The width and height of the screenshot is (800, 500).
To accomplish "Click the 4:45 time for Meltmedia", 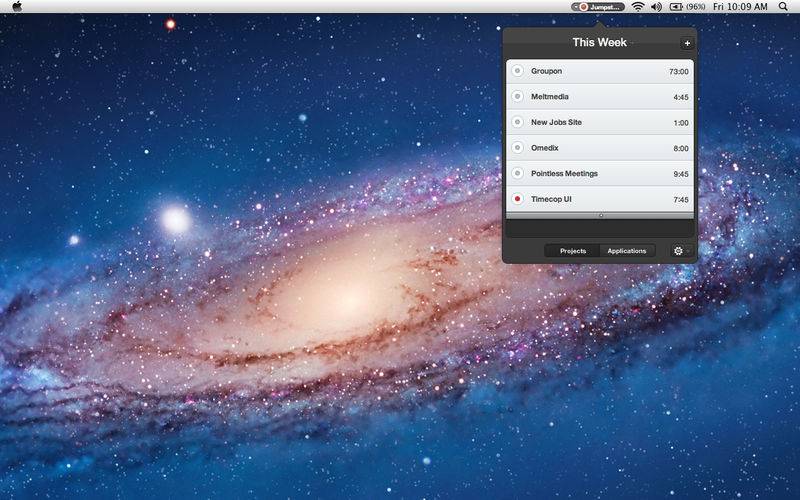I will tap(681, 97).
